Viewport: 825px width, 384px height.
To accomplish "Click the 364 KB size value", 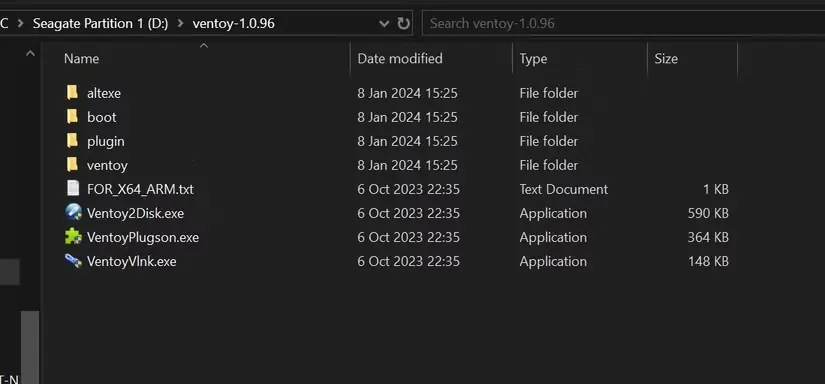I will pyautogui.click(x=708, y=237).
